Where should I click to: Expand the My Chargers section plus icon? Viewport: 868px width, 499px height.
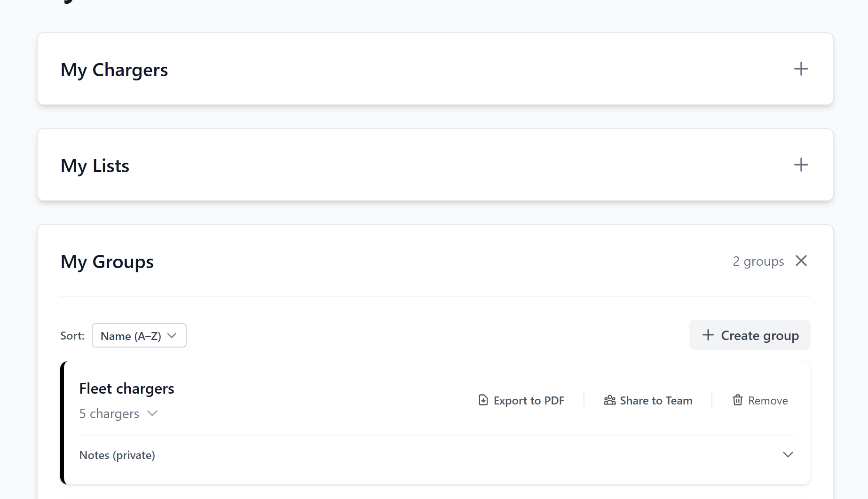pos(801,69)
